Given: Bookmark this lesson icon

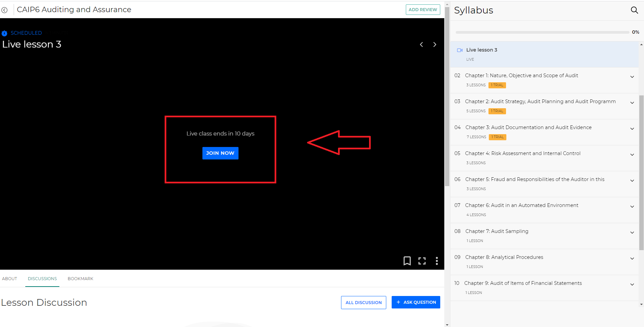Looking at the screenshot, I should [407, 261].
